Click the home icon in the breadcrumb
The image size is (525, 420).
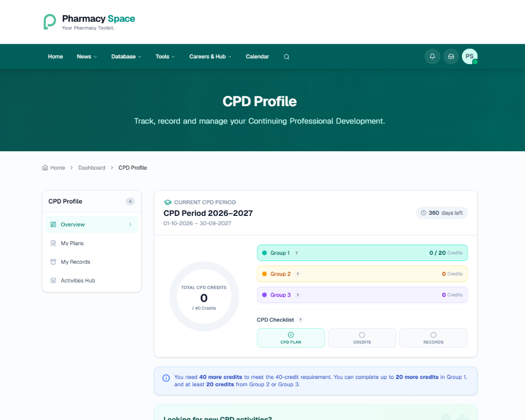(x=45, y=168)
